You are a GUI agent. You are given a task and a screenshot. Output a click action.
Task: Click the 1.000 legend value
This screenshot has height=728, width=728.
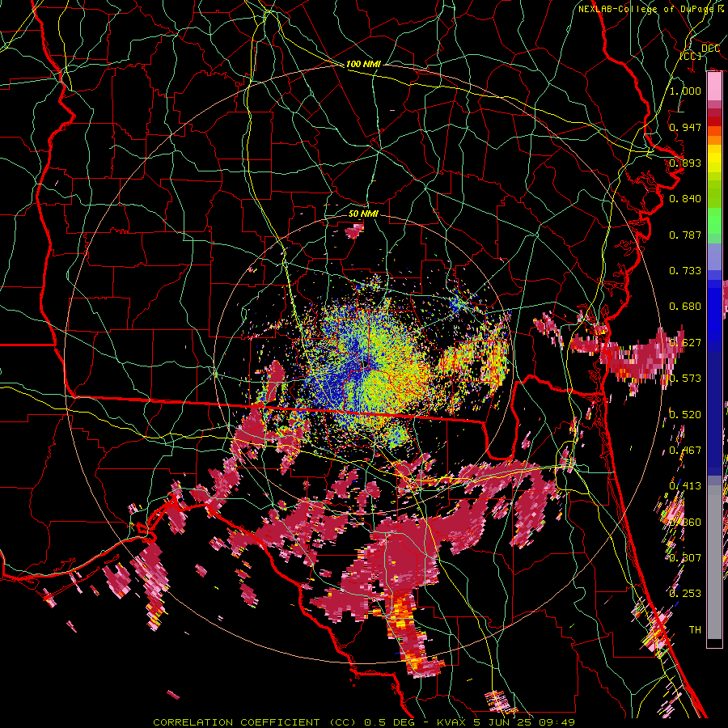coord(685,91)
